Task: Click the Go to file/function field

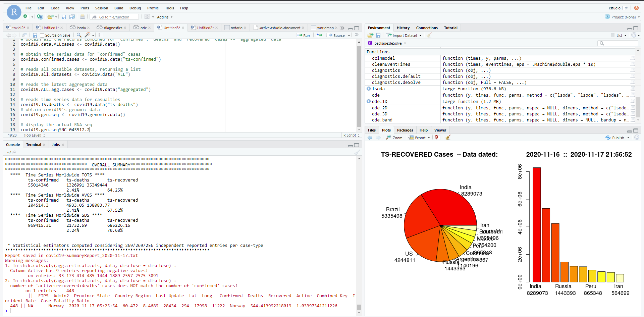Action: (x=114, y=17)
